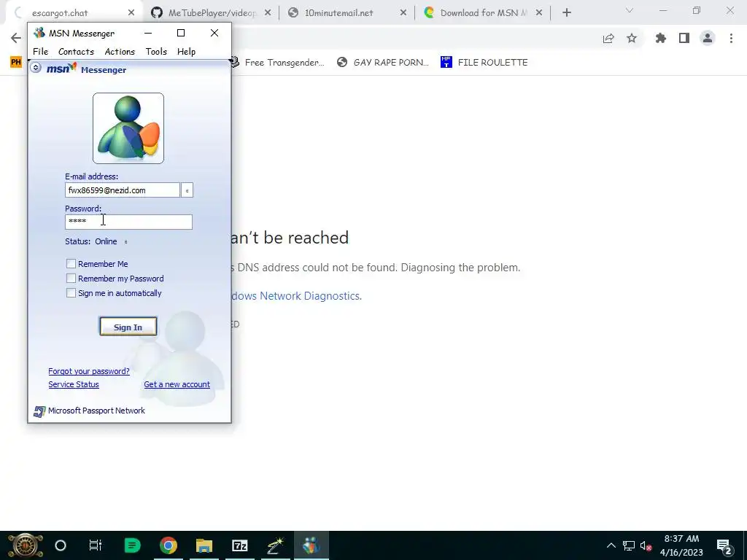Close the 10minutemail.net tab
747x560 pixels.
tap(403, 13)
